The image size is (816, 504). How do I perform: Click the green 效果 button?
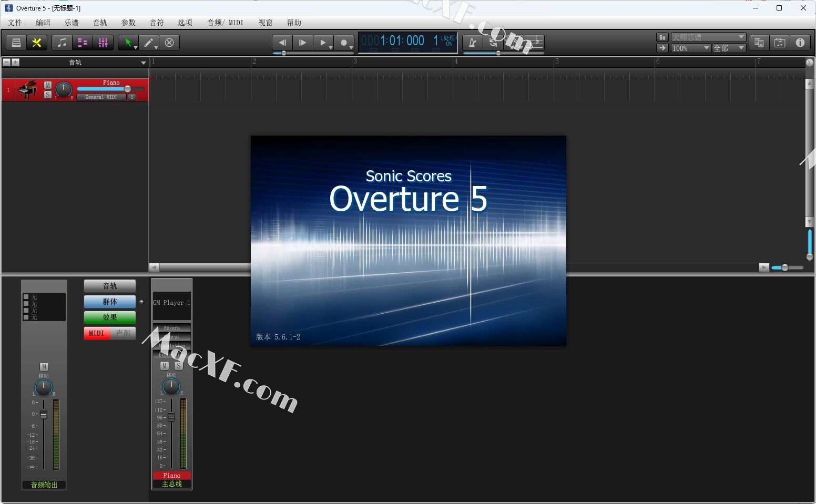pos(110,317)
